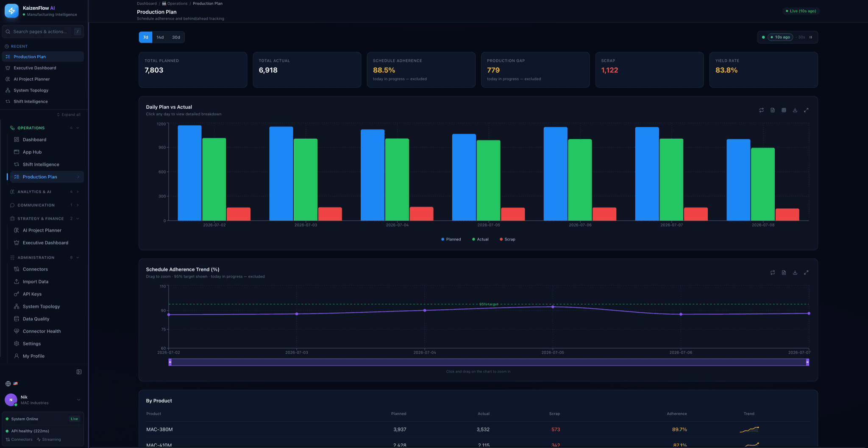
Task: Open language globe selector
Action: [8, 384]
